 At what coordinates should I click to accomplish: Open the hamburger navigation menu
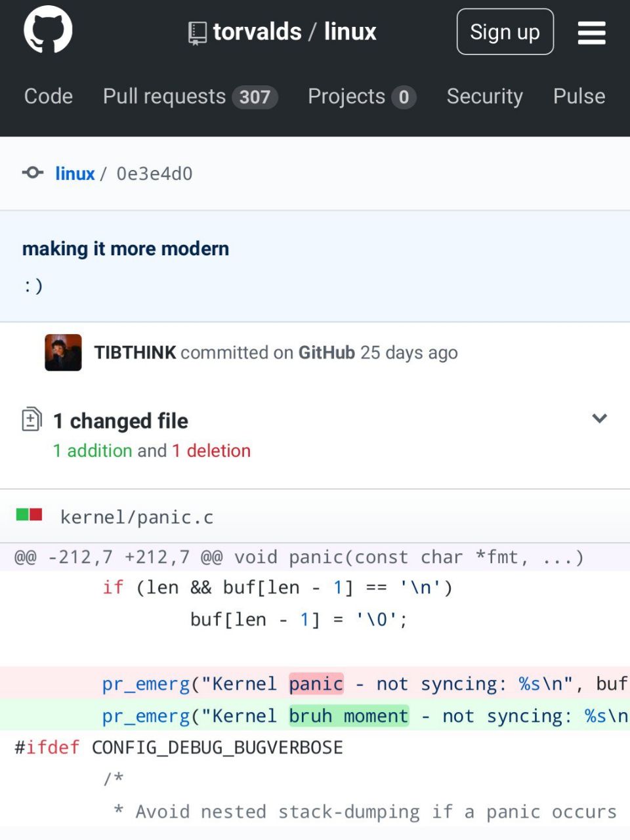coord(591,32)
